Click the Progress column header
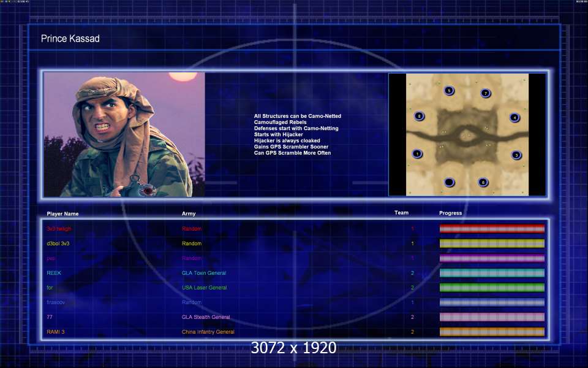This screenshot has width=588, height=368. [450, 213]
